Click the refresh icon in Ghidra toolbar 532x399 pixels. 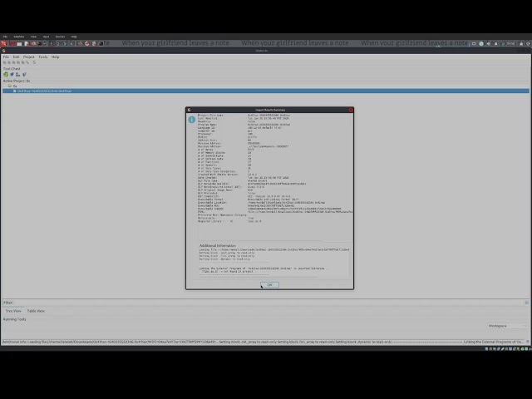tap(34, 62)
